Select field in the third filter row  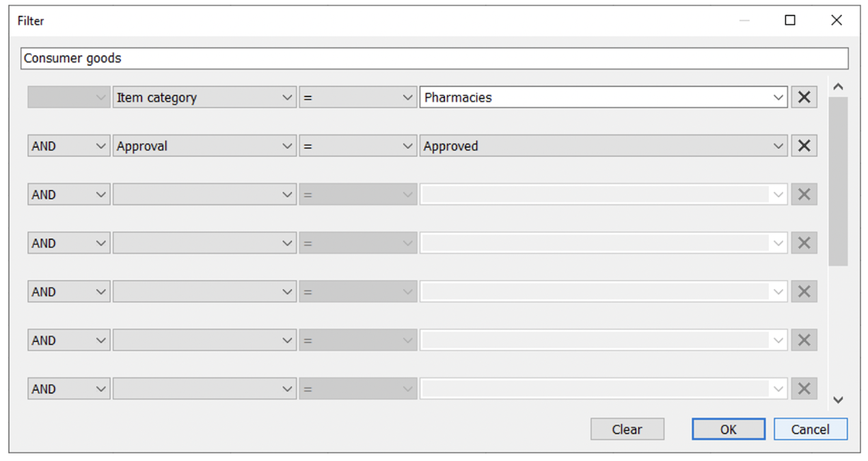coord(204,195)
